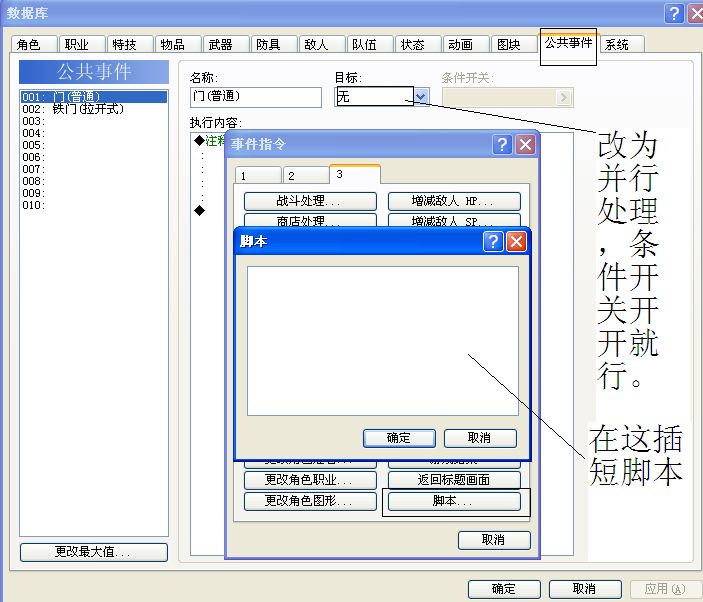Screen dimensions: 703x602
Task: Select the 队伍 tab
Action: click(370, 44)
